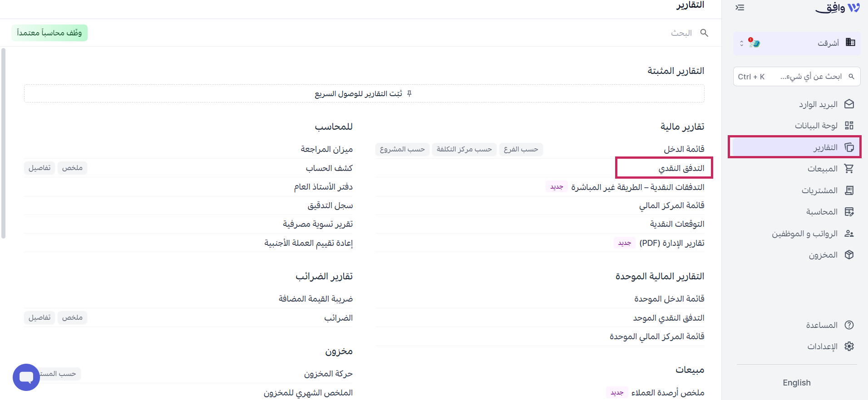Open the Dashboard (لوحة البيانات) icon
The image size is (868, 400).
(849, 126)
